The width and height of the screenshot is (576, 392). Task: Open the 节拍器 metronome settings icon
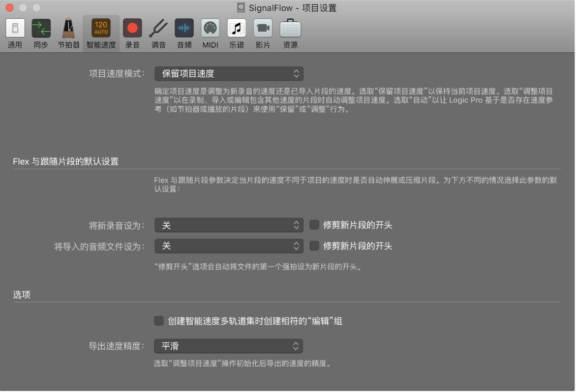click(68, 32)
